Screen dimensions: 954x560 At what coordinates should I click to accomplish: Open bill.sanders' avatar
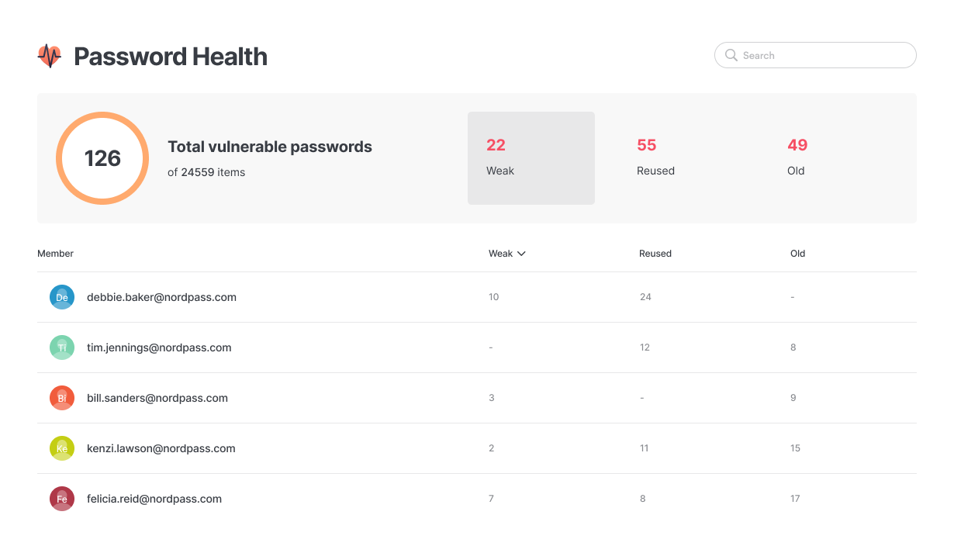[62, 398]
